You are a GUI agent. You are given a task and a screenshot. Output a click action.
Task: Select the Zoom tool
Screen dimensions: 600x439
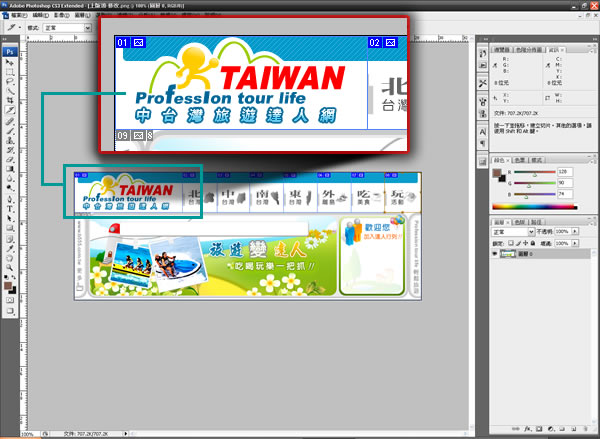coord(10,268)
